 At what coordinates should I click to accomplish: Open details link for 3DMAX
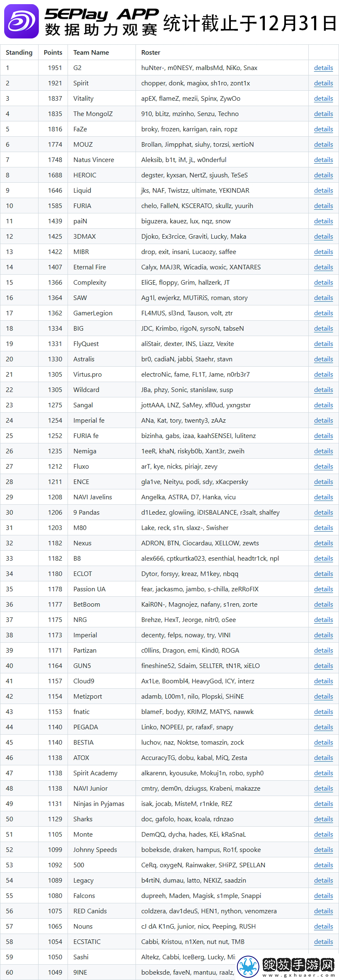tap(323, 237)
